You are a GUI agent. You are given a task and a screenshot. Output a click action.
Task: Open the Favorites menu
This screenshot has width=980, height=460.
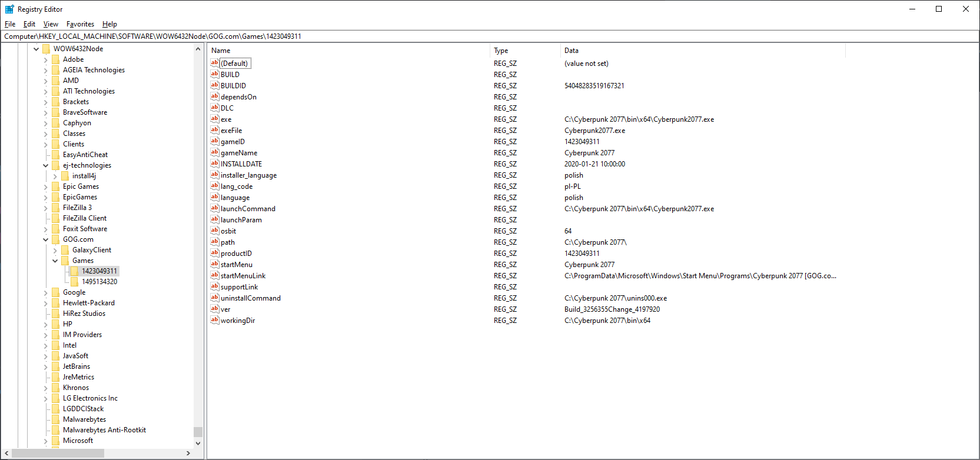click(x=80, y=24)
